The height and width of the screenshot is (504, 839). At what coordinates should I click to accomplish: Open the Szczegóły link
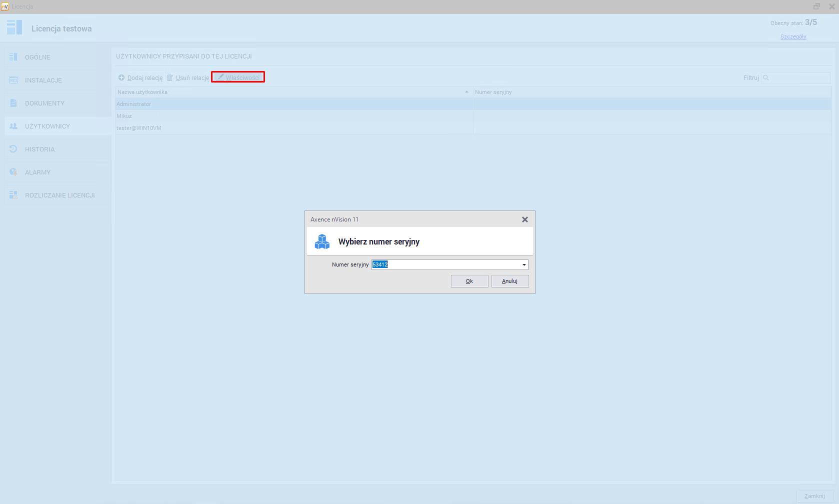click(793, 36)
